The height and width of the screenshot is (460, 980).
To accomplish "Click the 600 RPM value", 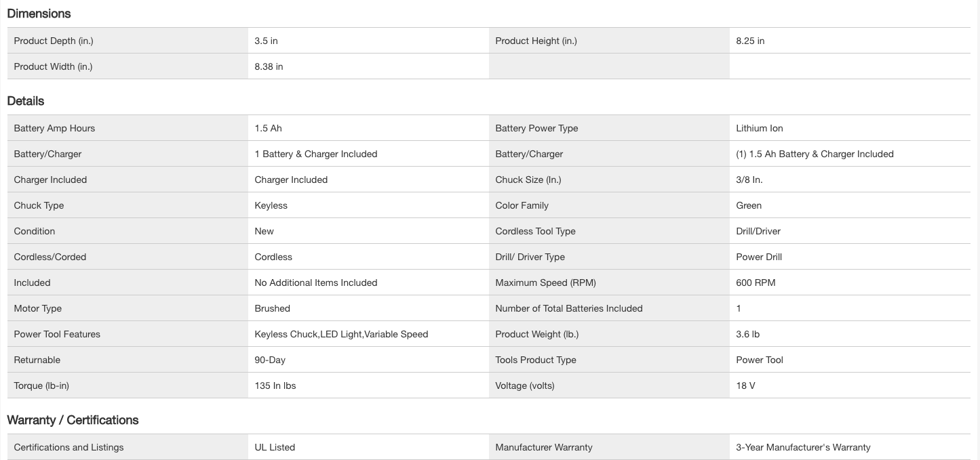I will click(756, 283).
